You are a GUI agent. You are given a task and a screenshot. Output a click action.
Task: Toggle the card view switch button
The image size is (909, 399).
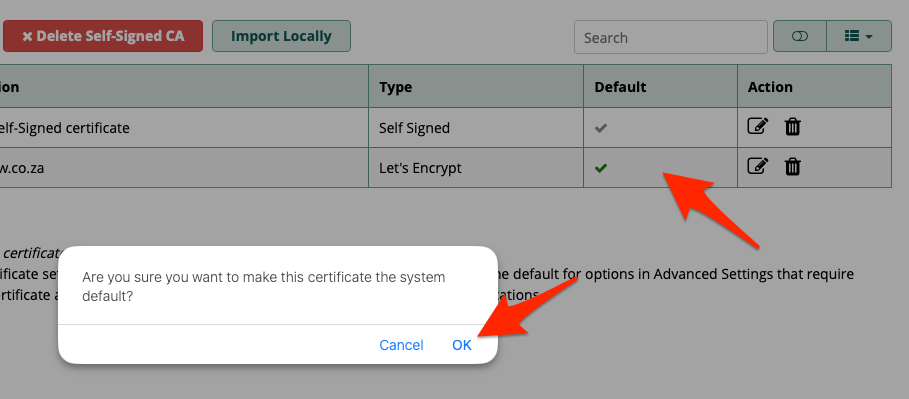[x=800, y=37]
